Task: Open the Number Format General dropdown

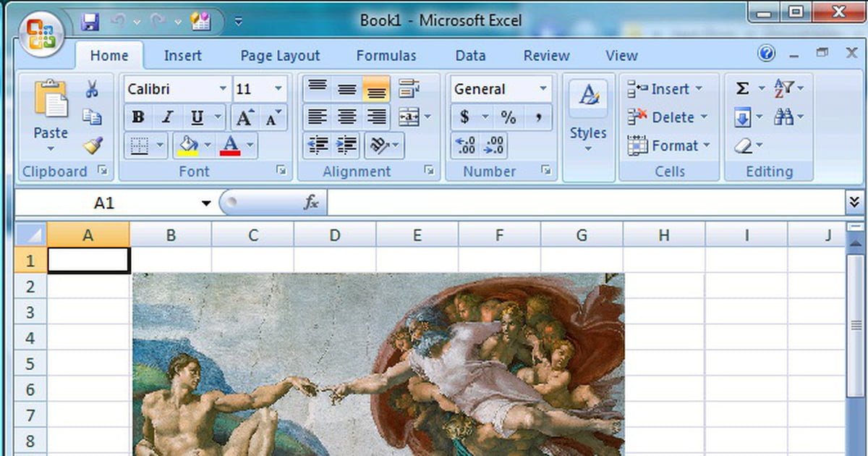Action: 543,89
